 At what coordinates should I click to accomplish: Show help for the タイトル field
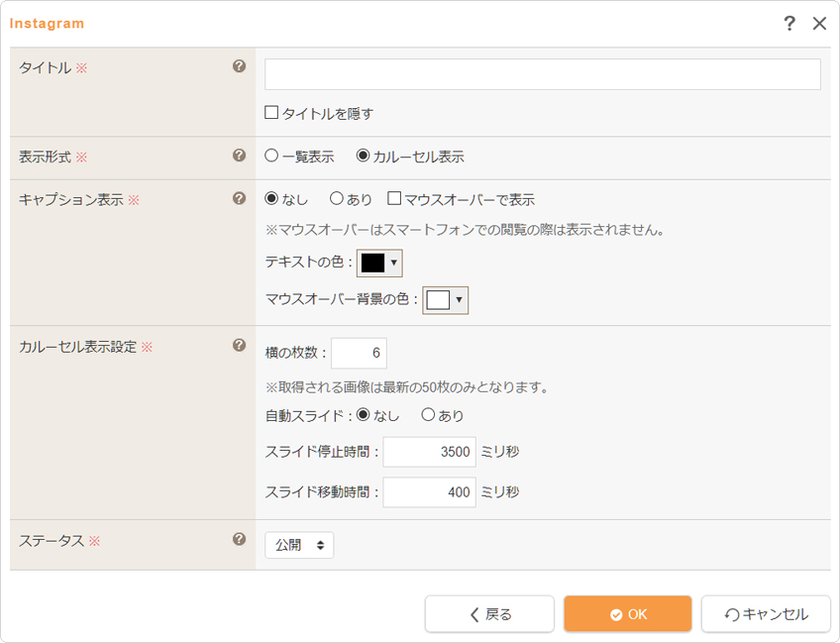pos(240,66)
